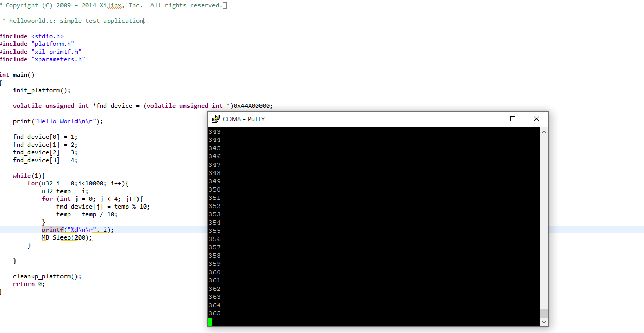Click the 'for(u32 i = 0;i<10000; i++){' line
The image size is (644, 333).
click(78, 183)
